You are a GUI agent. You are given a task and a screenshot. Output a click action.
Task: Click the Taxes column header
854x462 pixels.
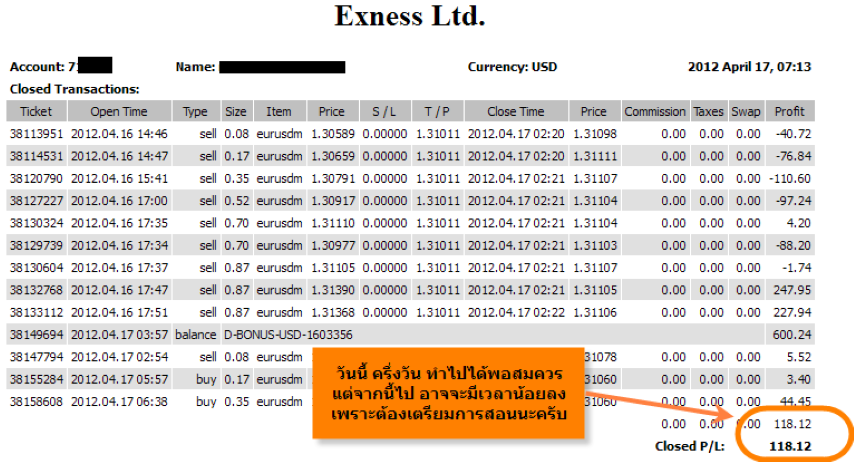(709, 111)
